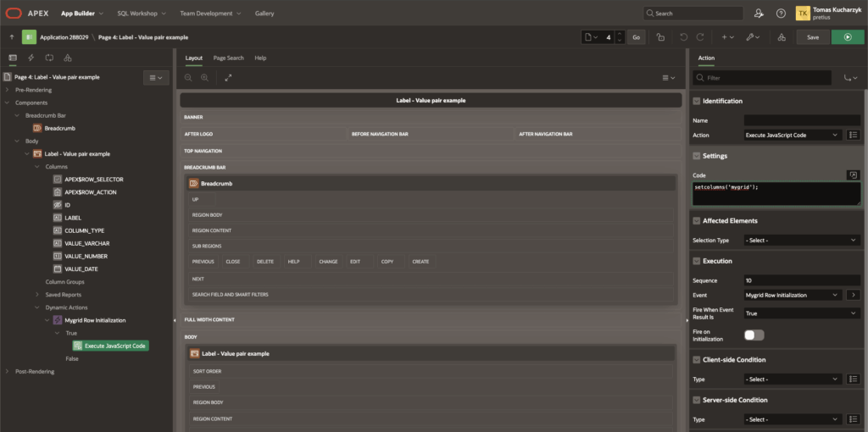Expand the Layout pane with the arrows icon
The height and width of the screenshot is (432, 868).
pyautogui.click(x=228, y=77)
